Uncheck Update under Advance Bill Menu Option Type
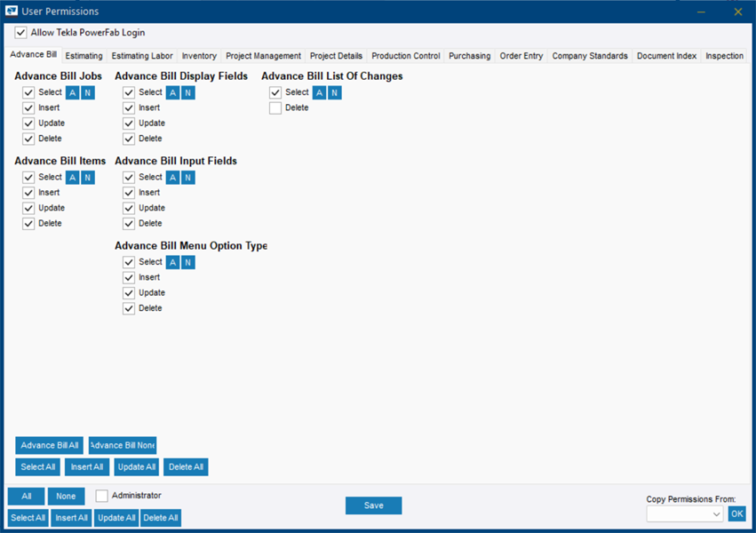 tap(129, 293)
